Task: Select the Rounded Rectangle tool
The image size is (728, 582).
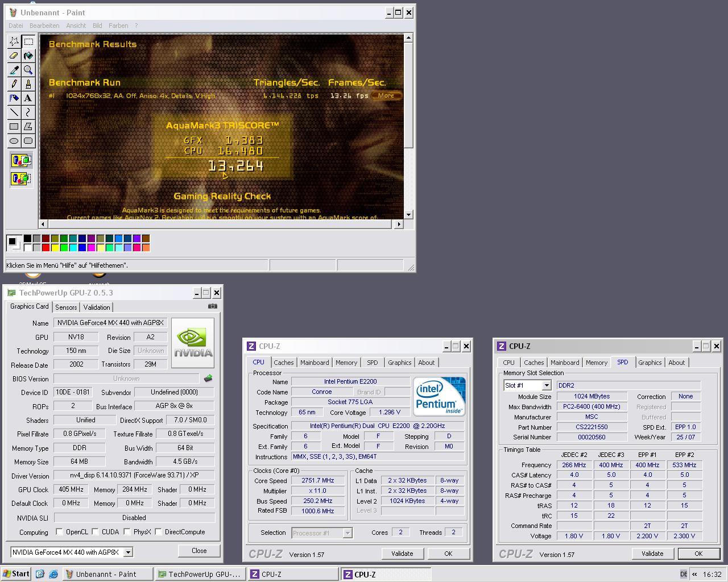Action: click(x=28, y=141)
